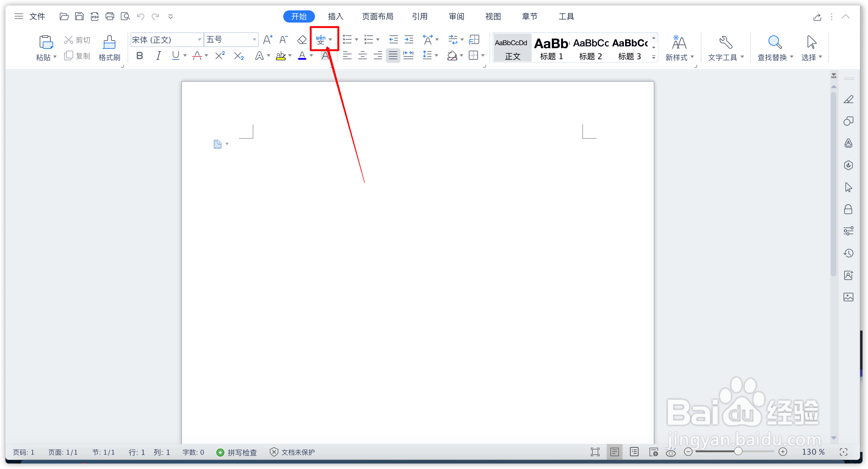Expand the 查找替换 dropdown arrow
Screen dimensions: 868x469
pyautogui.click(x=791, y=57)
